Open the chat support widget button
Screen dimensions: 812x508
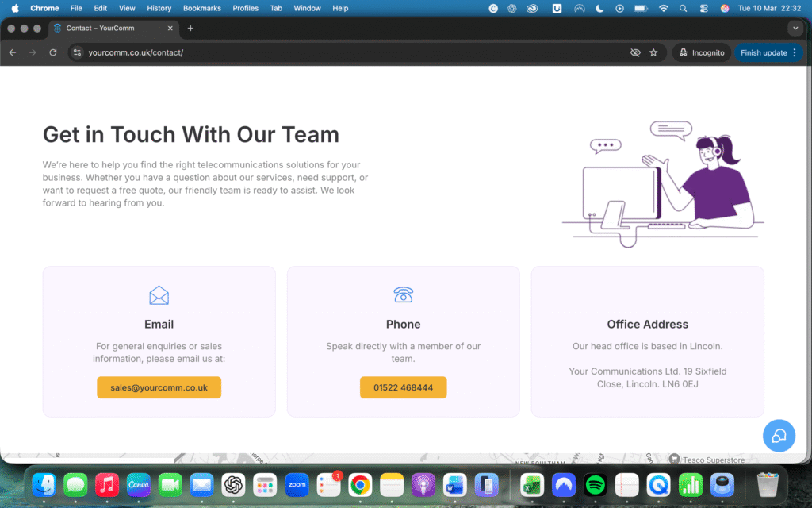click(779, 435)
